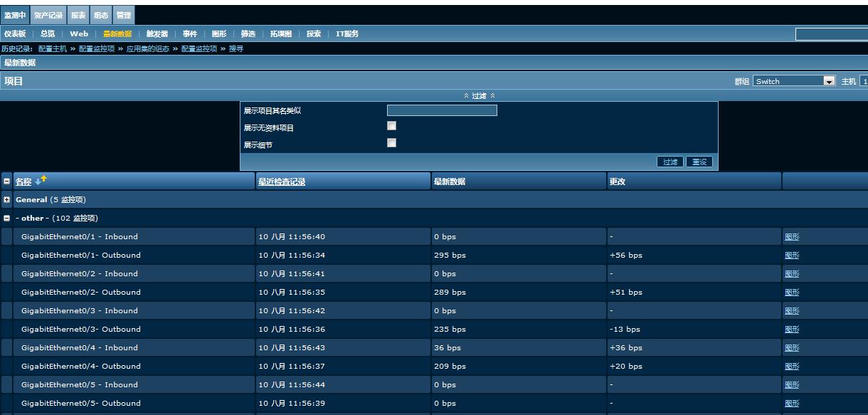868x415 pixels.
Task: Click the GigabitEthernet0/1 - Inbound item name
Action: (80, 236)
